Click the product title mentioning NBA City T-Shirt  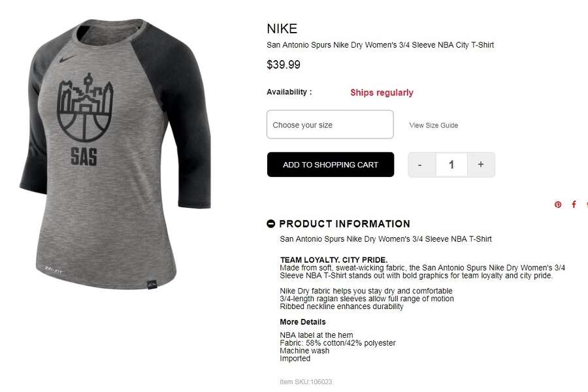coord(380,45)
